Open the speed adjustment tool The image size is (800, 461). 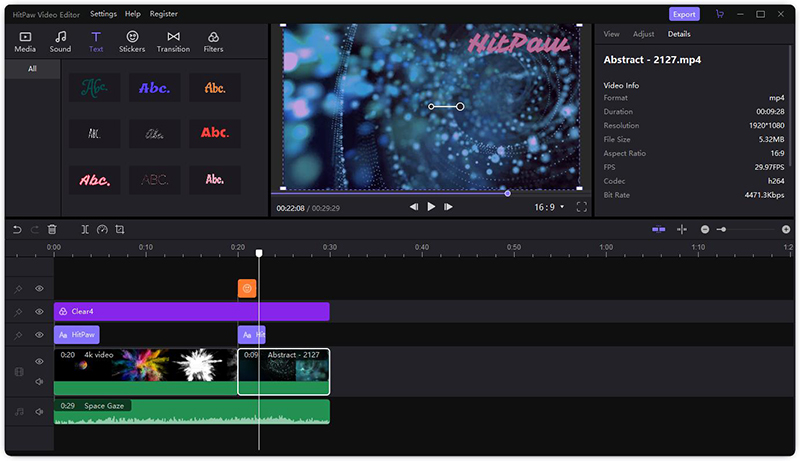coord(102,229)
